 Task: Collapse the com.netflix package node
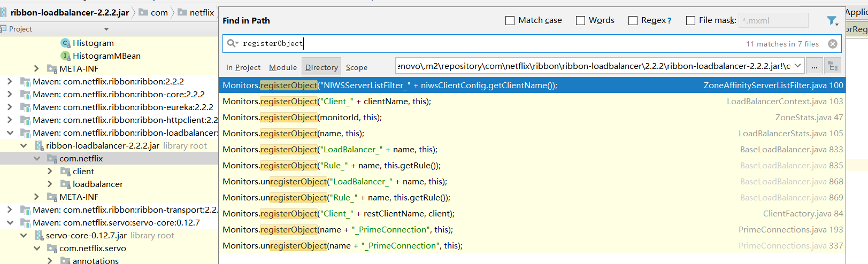(x=37, y=158)
